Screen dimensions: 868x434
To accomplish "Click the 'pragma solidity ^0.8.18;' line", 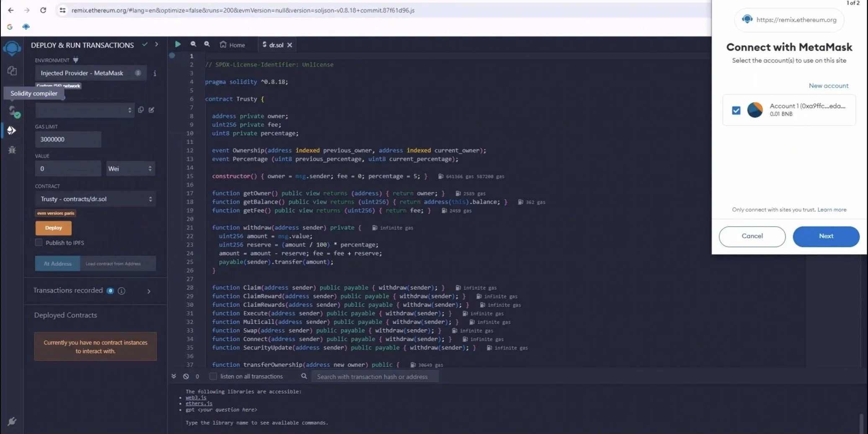I will [246, 82].
